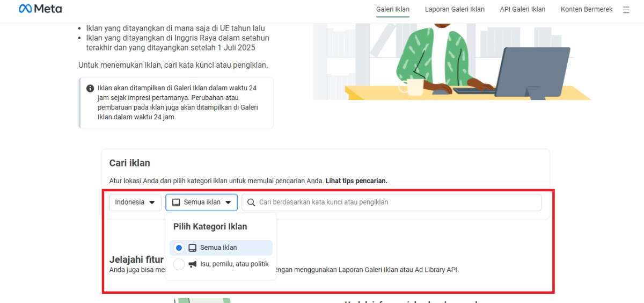Select the Semua iklan radio button

pos(179,248)
